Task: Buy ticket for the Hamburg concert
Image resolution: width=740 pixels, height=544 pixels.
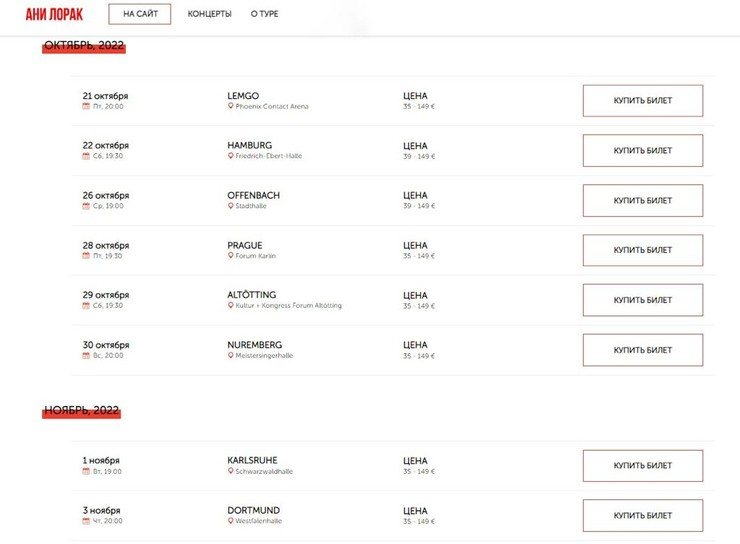Action: pos(642,151)
